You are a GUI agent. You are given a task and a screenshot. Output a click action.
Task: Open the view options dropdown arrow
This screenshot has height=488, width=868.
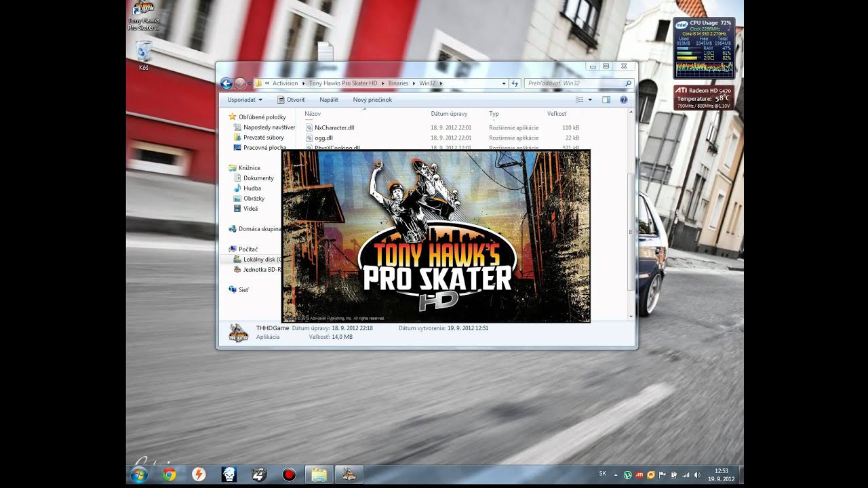(590, 100)
